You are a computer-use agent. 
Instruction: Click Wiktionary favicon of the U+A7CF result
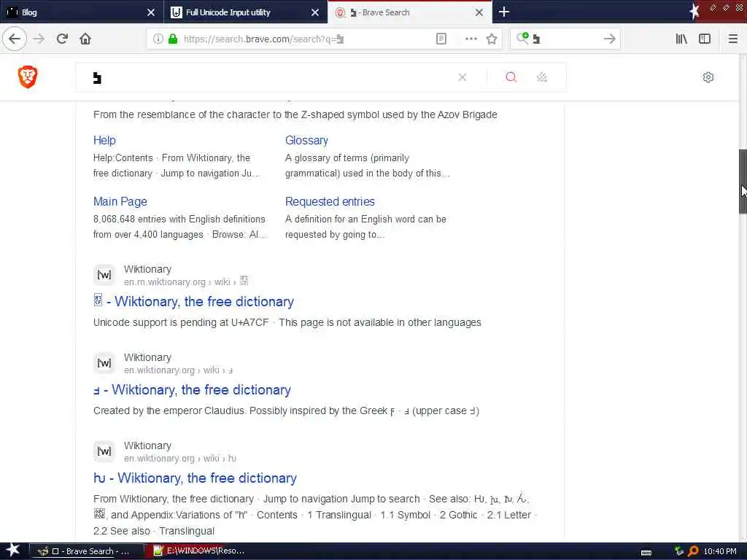[104, 275]
